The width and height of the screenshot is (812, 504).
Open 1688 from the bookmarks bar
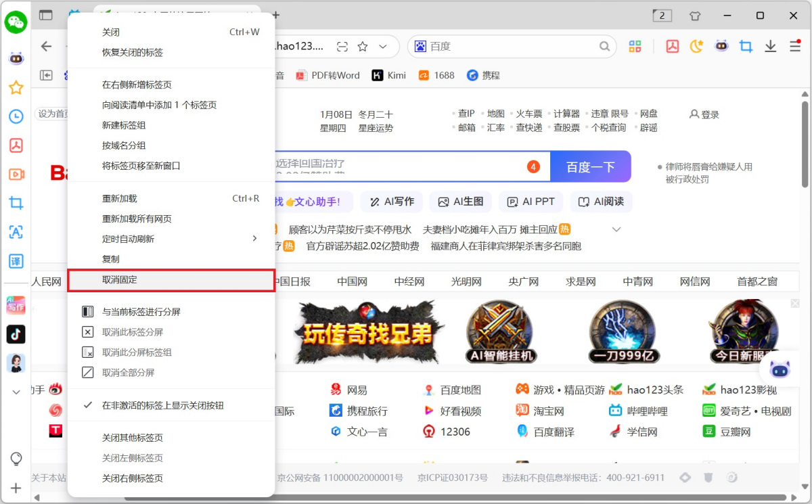(x=436, y=75)
